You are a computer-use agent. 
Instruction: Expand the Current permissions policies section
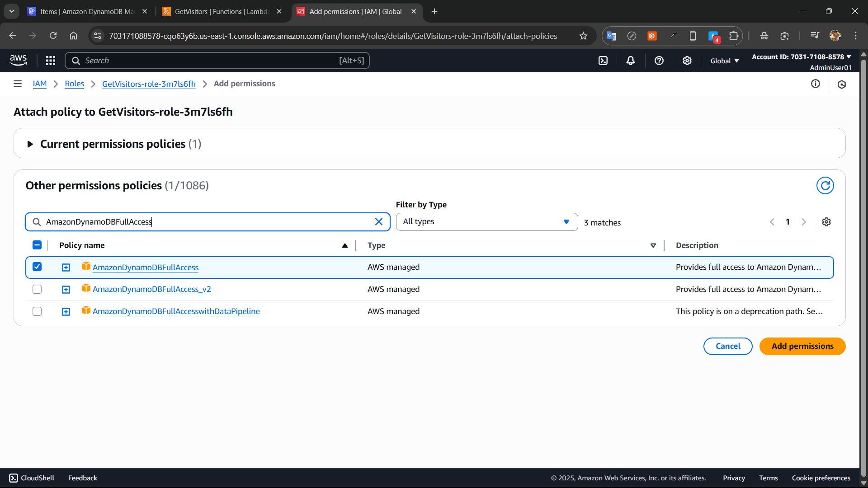coord(30,144)
